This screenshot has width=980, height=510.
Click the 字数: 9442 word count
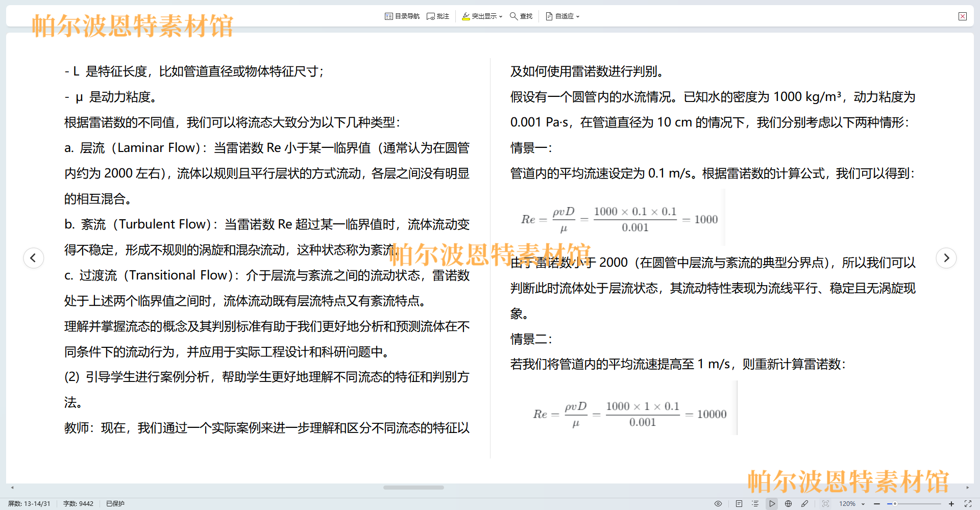(x=78, y=503)
